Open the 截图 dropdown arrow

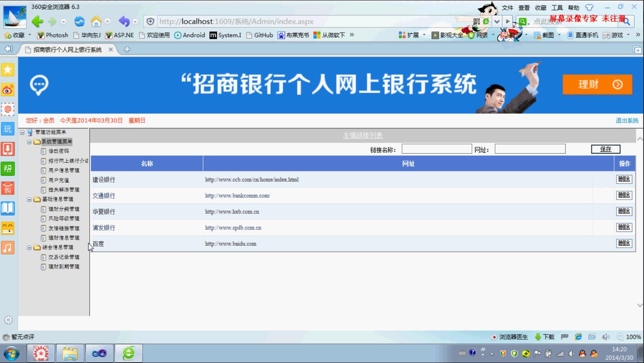559,35
